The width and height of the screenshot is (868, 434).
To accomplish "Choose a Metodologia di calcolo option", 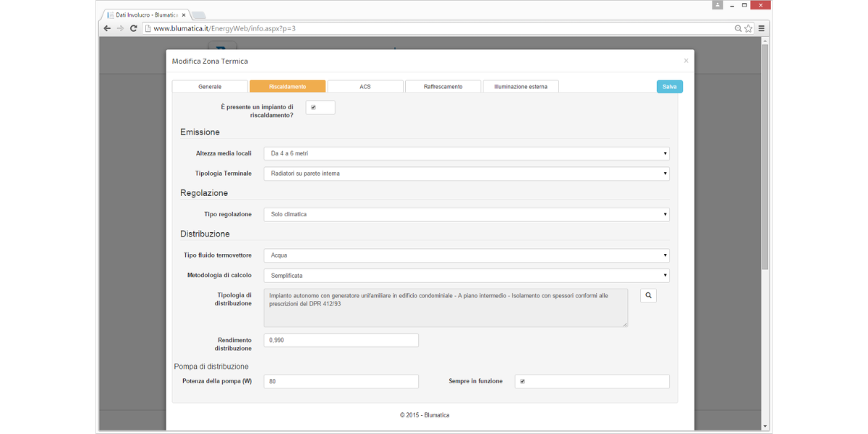I will (466, 276).
